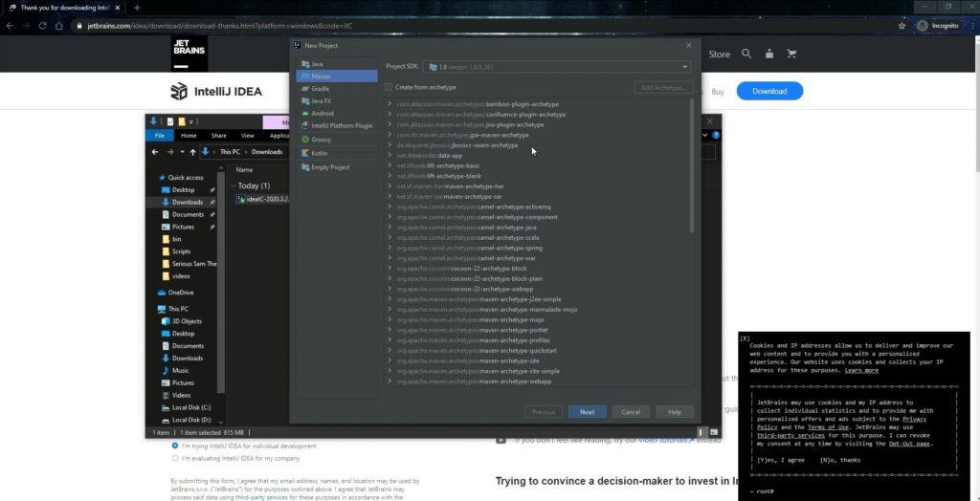Click the blue Download button
This screenshot has height=501, width=980.
[769, 91]
